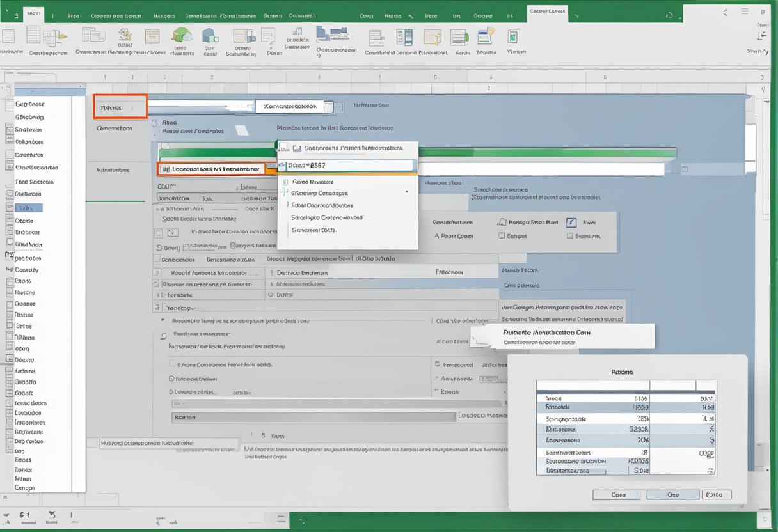This screenshot has width=778, height=532.
Task: Select the highlighted item in left sidebar list
Action: (x=28, y=208)
